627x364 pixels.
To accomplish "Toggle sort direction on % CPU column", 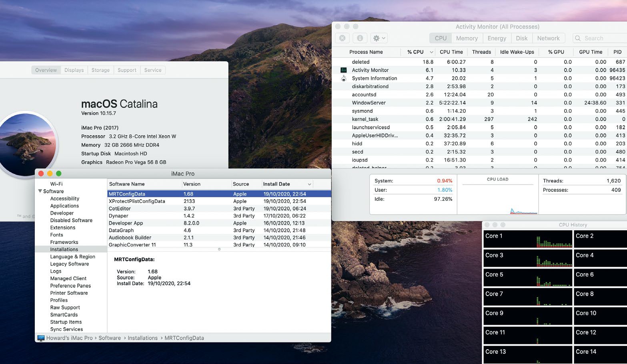I will coord(431,52).
